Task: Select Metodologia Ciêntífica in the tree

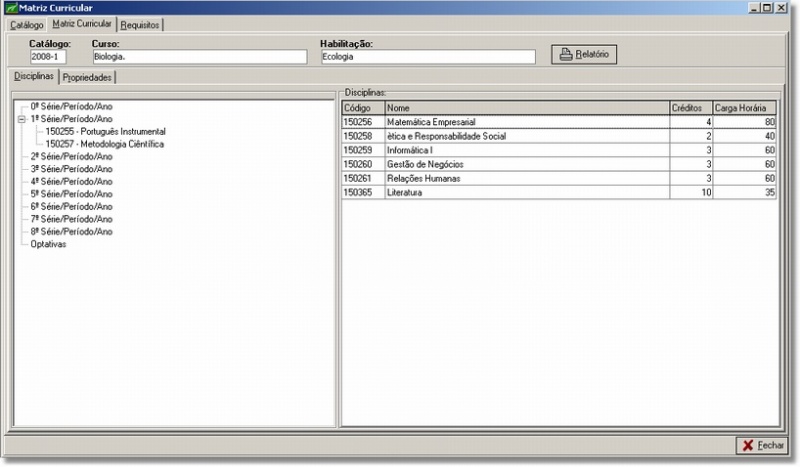Action: [104, 144]
